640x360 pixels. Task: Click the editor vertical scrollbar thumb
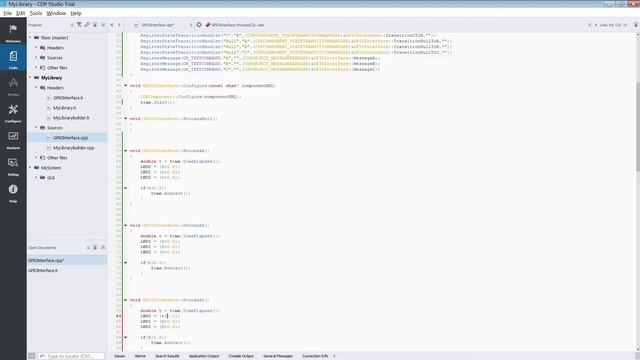point(638,127)
